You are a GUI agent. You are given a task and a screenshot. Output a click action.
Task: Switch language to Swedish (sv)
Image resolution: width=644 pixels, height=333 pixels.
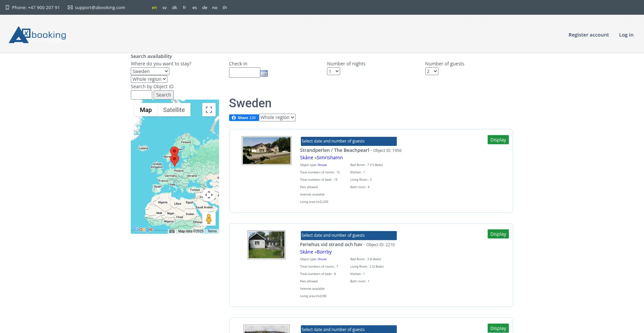(x=164, y=7)
